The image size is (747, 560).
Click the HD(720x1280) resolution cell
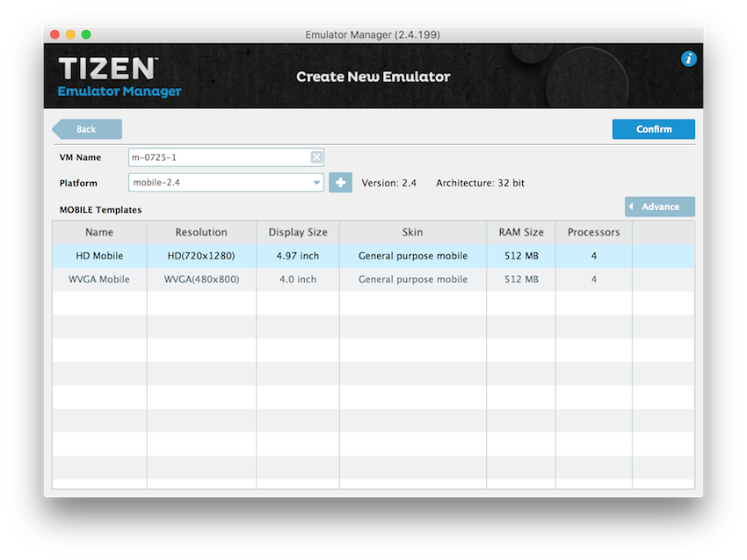tap(201, 256)
